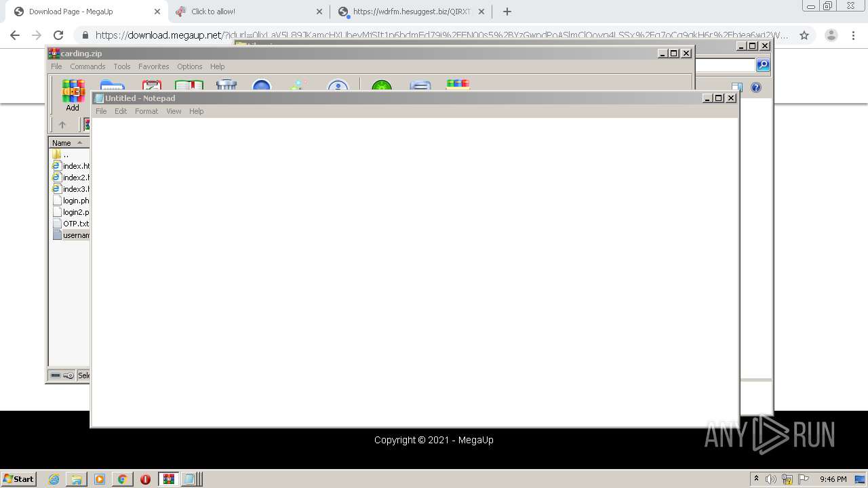Click the drive icon in WinRAR status bar
868x488 pixels.
tap(56, 375)
